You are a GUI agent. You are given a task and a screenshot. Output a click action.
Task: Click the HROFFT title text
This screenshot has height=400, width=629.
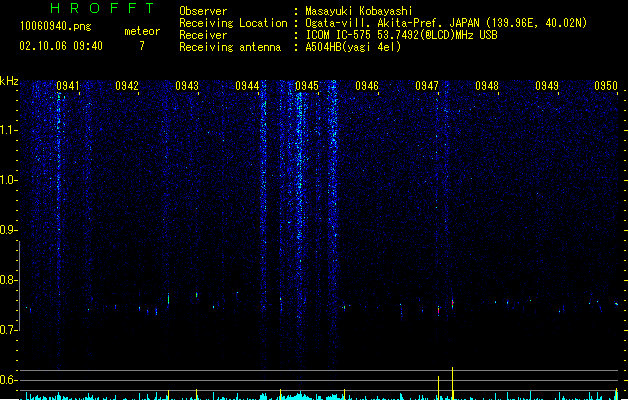[102, 8]
